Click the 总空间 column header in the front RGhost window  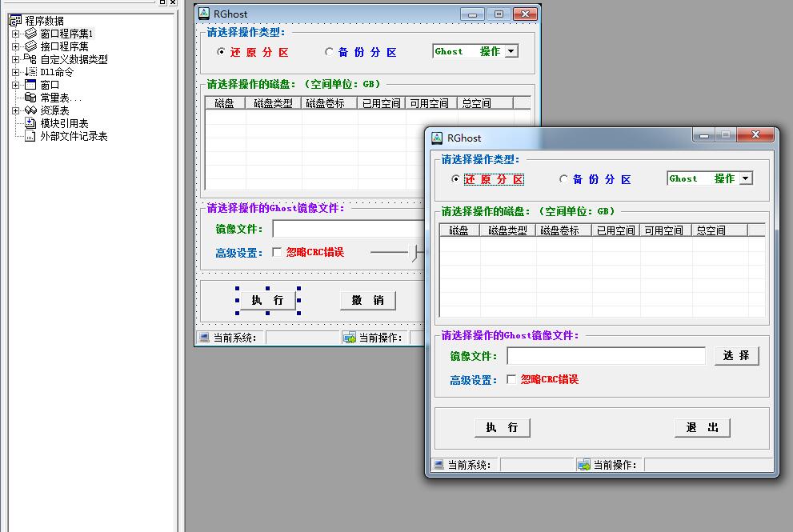point(719,230)
